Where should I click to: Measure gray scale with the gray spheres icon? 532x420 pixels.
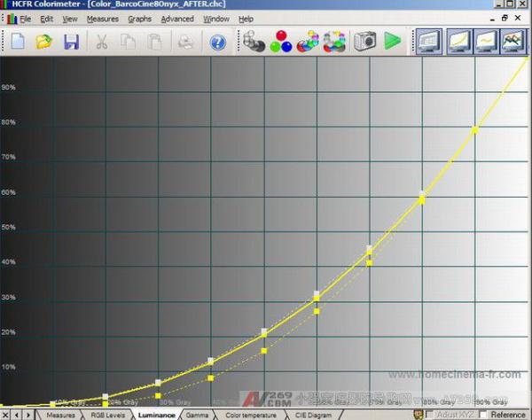254,42
